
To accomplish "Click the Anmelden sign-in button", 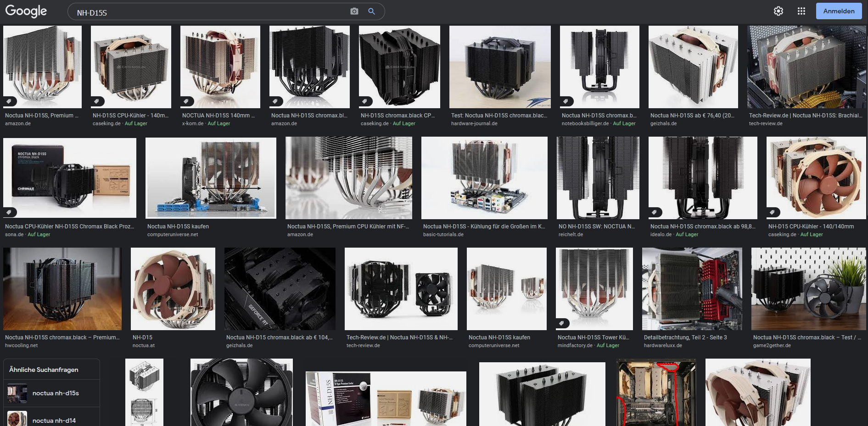I will click(x=839, y=11).
